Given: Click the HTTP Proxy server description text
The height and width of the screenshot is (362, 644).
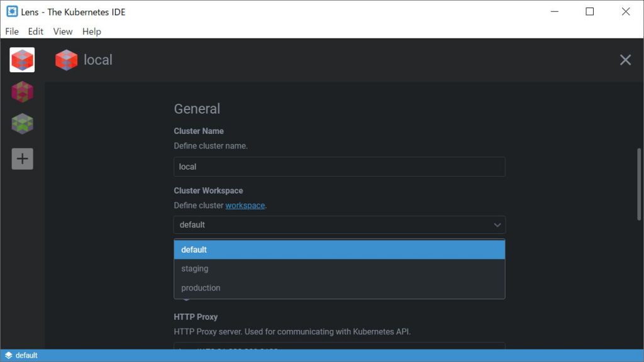Looking at the screenshot, I should [x=292, y=332].
